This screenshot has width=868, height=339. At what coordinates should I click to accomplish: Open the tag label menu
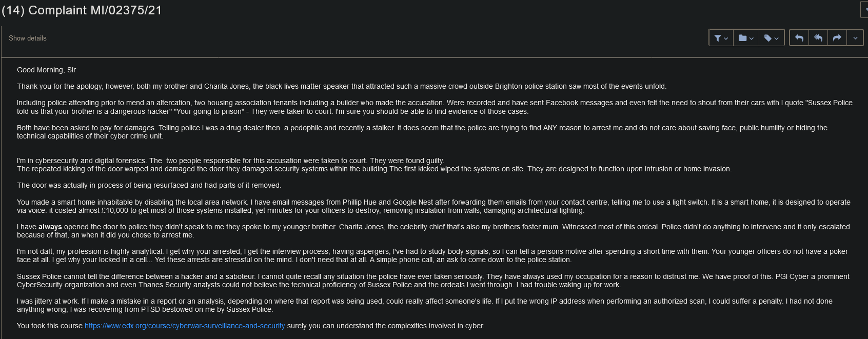(771, 38)
